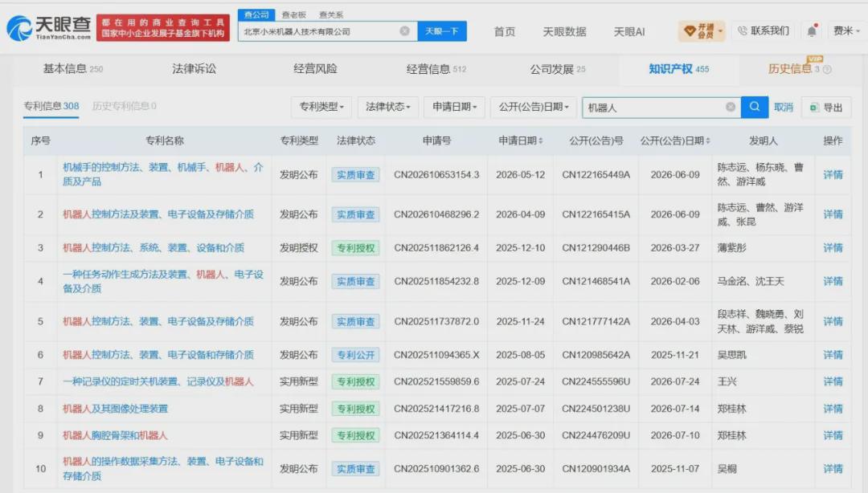
Task: Click 详情 for row CN202521559859.6
Action: click(x=833, y=381)
